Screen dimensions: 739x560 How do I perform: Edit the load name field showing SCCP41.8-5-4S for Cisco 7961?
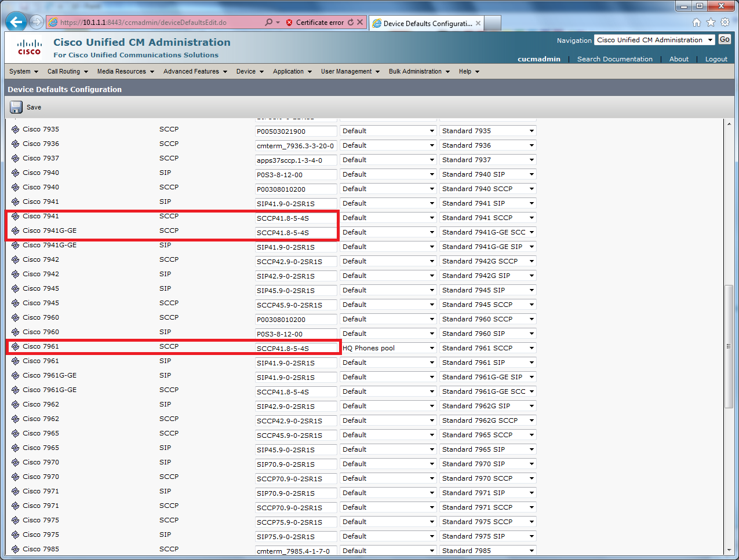pyautogui.click(x=296, y=347)
